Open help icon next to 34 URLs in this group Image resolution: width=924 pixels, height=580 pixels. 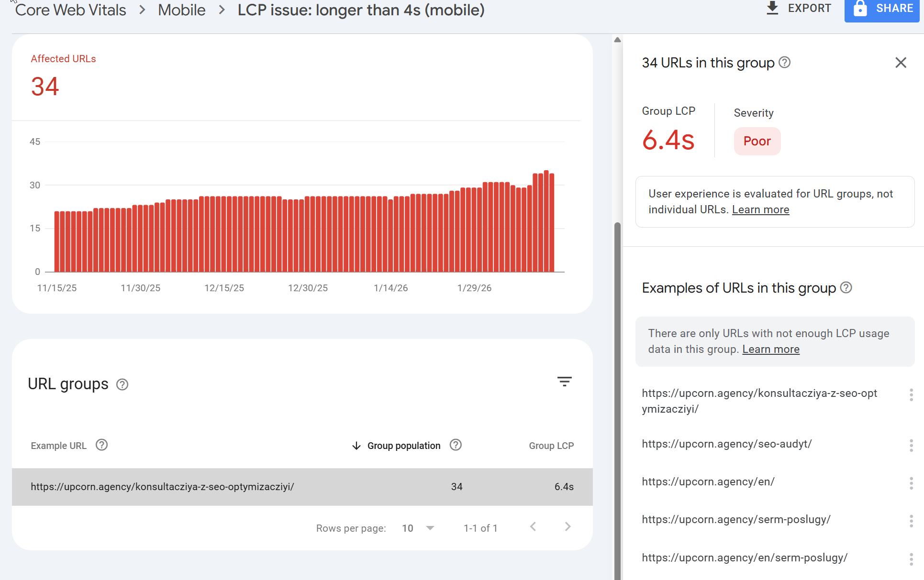click(x=784, y=63)
